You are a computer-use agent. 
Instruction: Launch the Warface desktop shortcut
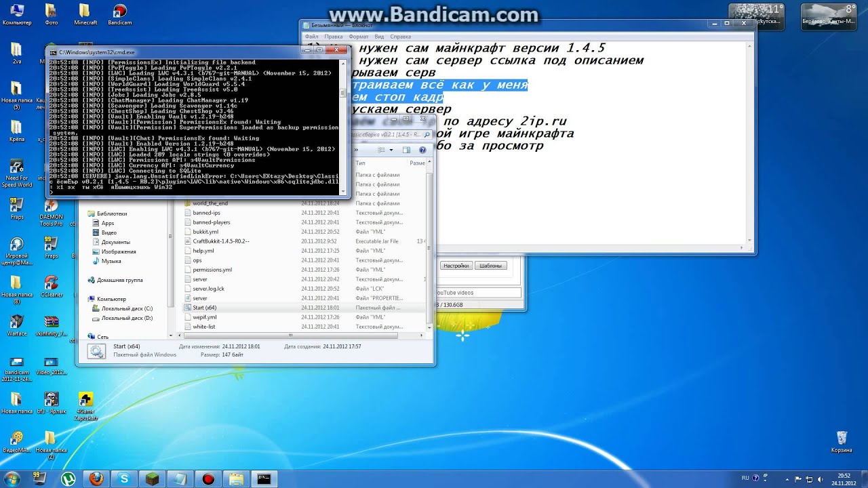[x=17, y=325]
